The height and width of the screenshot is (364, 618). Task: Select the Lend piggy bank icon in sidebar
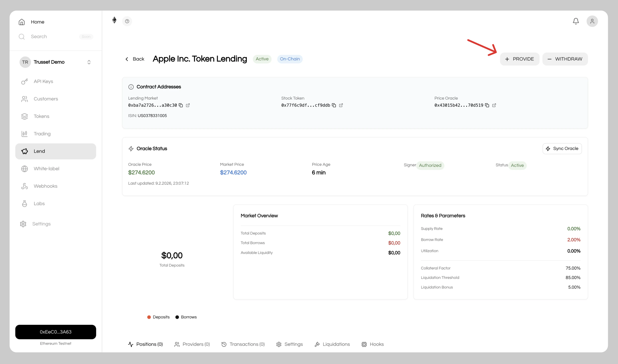(24, 151)
